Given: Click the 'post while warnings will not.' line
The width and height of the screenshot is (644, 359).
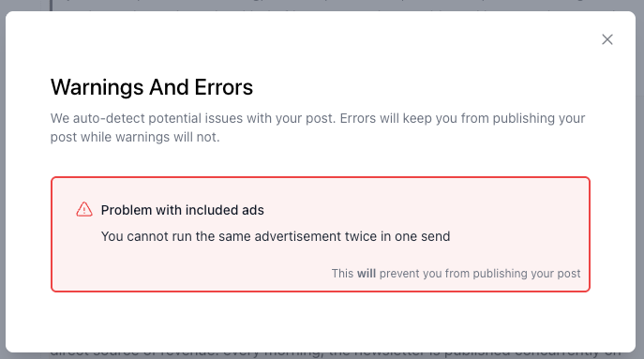Looking at the screenshot, I should (135, 137).
